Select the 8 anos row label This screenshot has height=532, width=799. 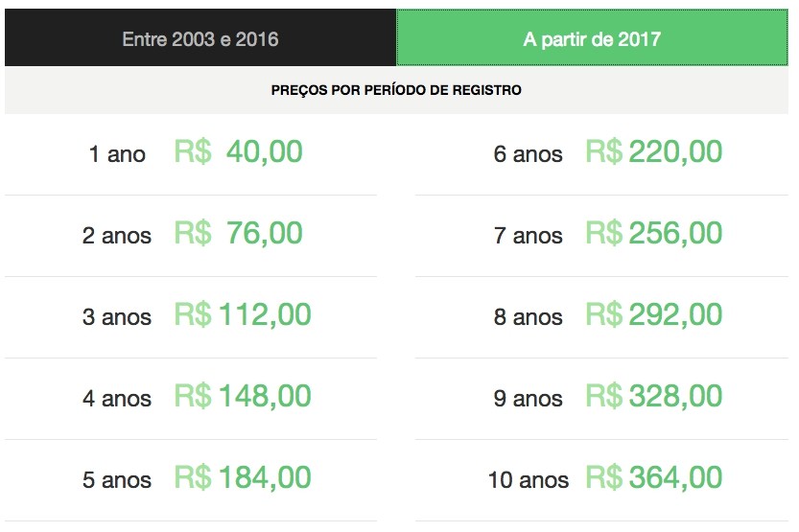pos(528,317)
